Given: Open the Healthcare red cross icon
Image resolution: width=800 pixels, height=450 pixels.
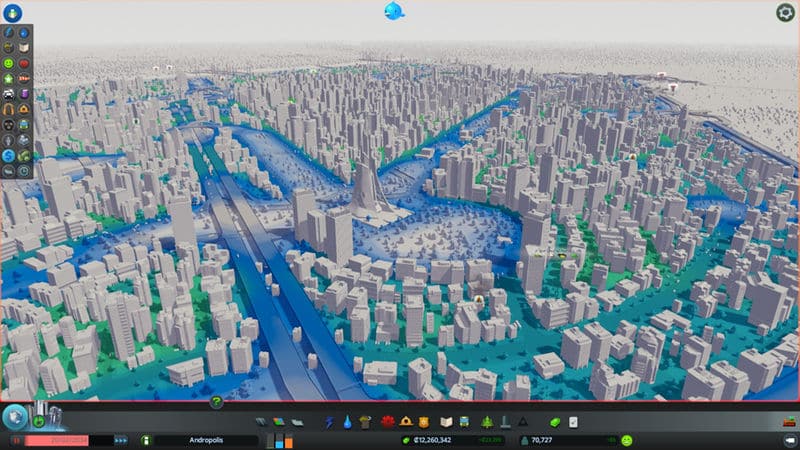Looking at the screenshot, I should [x=386, y=423].
